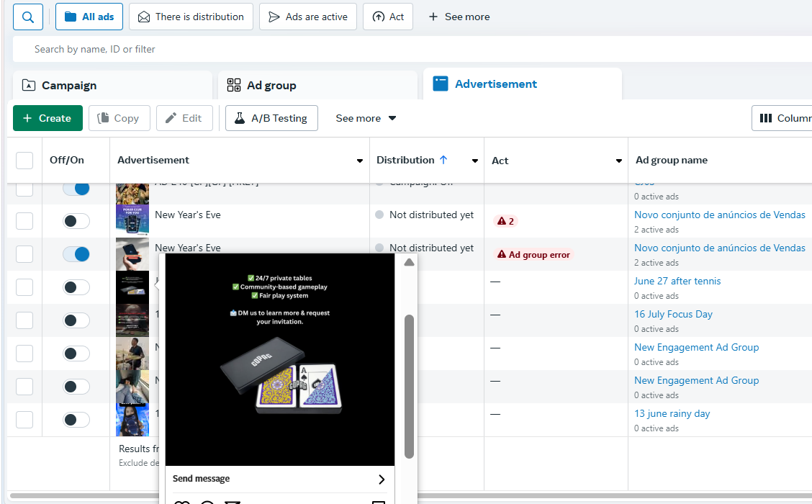The width and height of the screenshot is (812, 504).
Task: Check the first New Year's Eve row checkbox
Action: click(24, 221)
